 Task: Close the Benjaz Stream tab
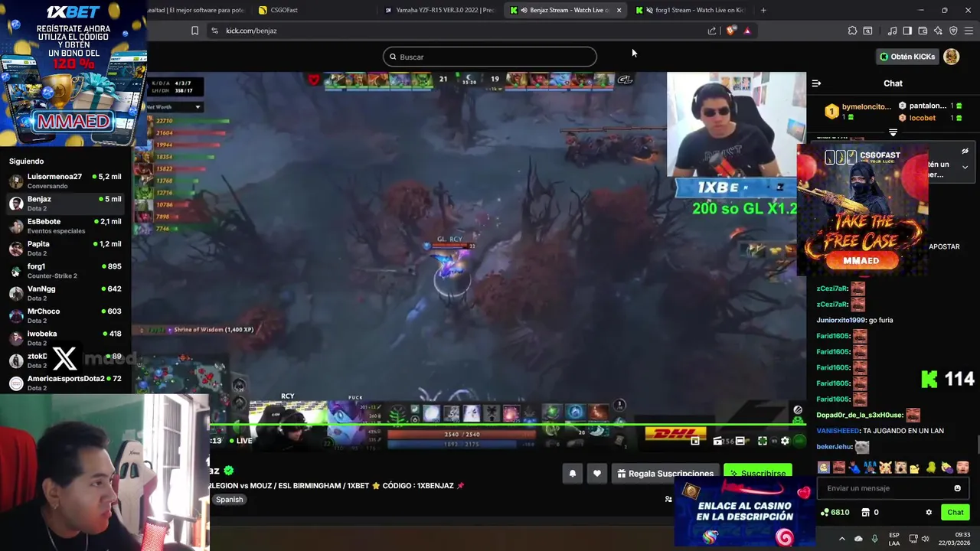pyautogui.click(x=619, y=10)
